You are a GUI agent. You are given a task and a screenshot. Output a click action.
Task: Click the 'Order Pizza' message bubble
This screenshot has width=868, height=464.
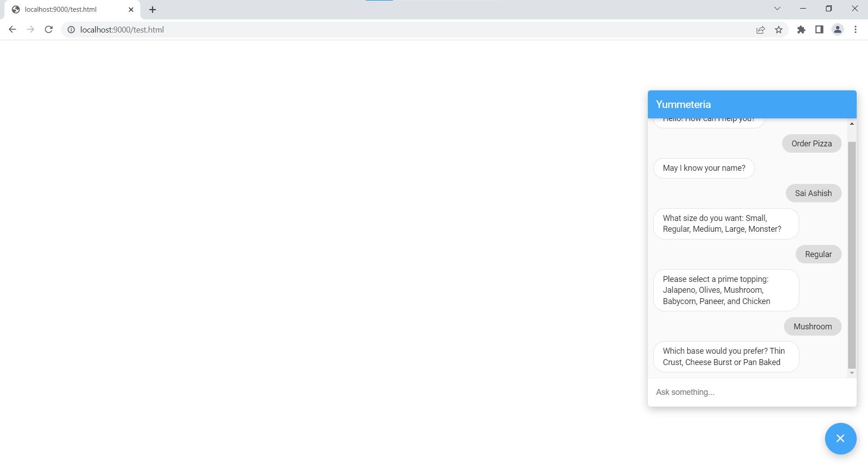(x=811, y=143)
